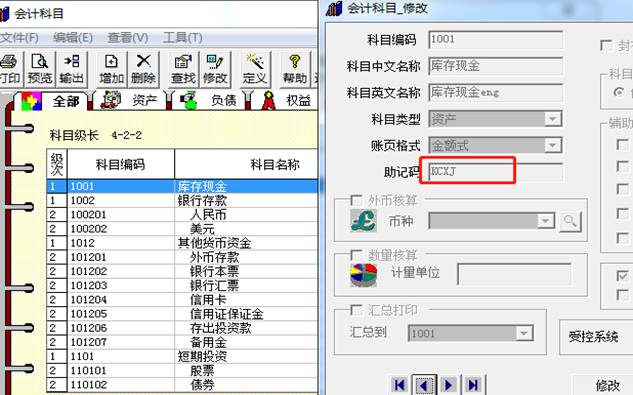Select row 110102 债券
Screen dimensions: 633x395
182,384
